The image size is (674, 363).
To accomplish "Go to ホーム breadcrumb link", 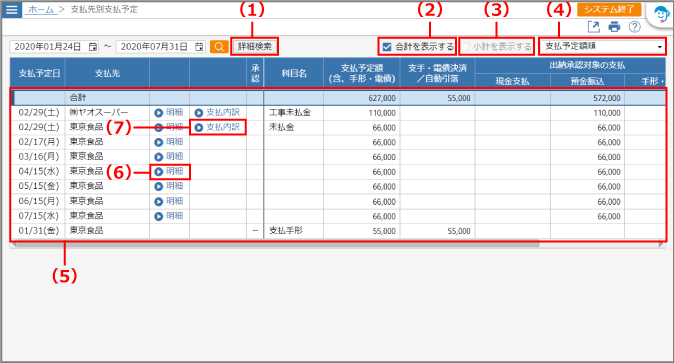I will pyautogui.click(x=41, y=9).
